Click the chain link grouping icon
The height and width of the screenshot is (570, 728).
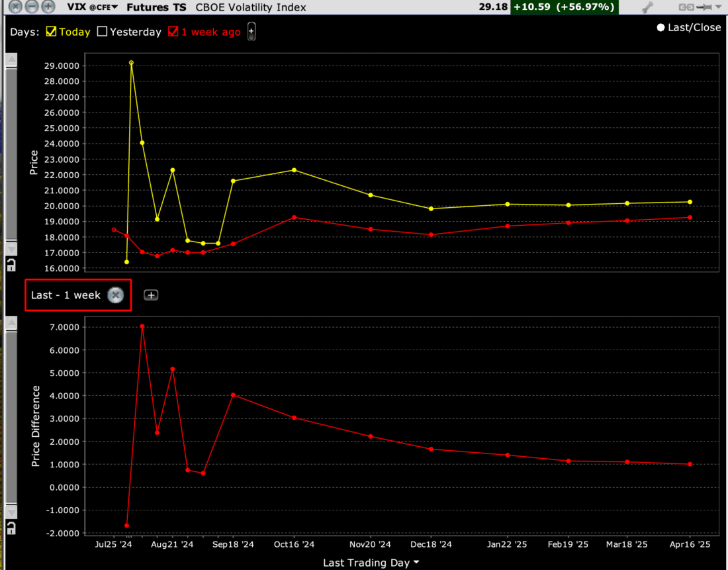coord(686,7)
